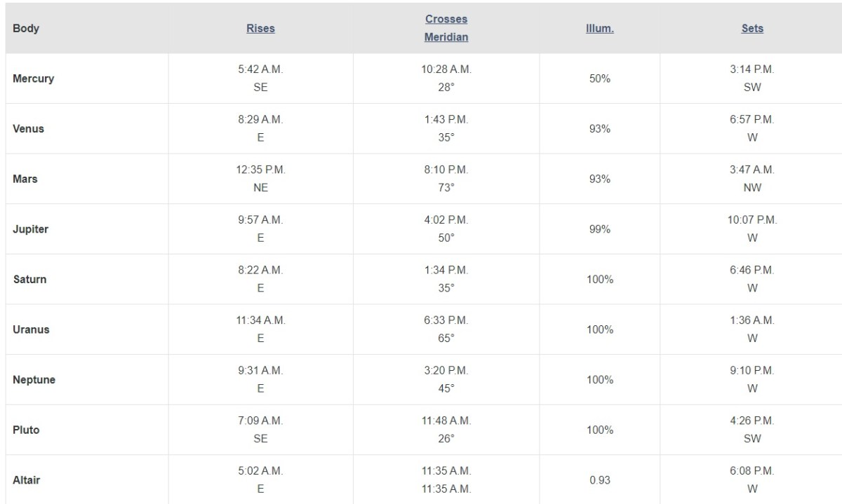Select the Venus row label
This screenshot has height=504, width=842.
[x=28, y=129]
